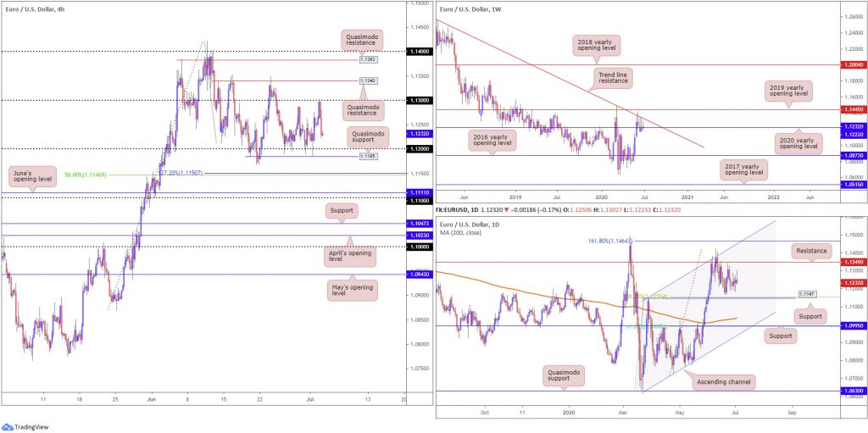Click the 1.12000 price axis label
Viewport: 868px width, 433px height.
coord(419,148)
